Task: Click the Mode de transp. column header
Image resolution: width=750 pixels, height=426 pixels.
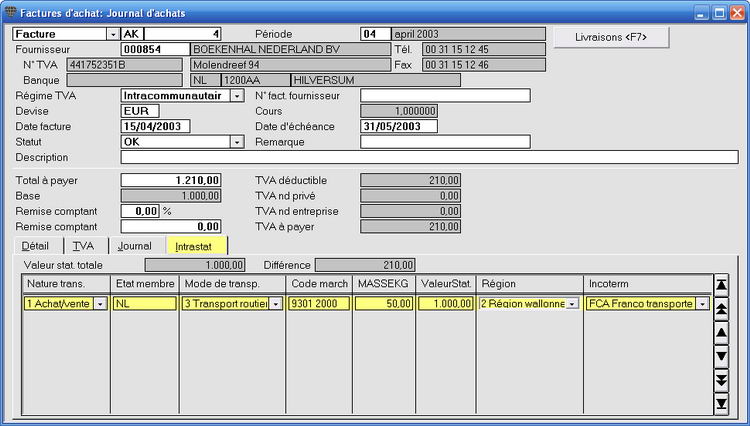Action: pos(232,284)
